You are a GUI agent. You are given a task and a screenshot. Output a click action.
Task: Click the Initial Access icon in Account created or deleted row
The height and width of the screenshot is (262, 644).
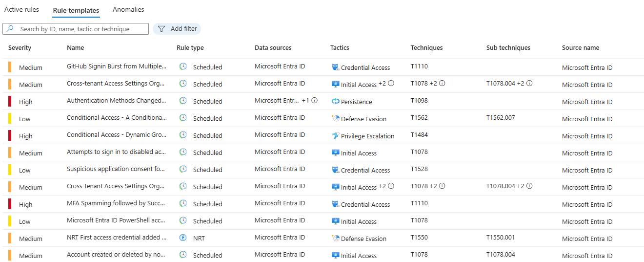point(335,256)
